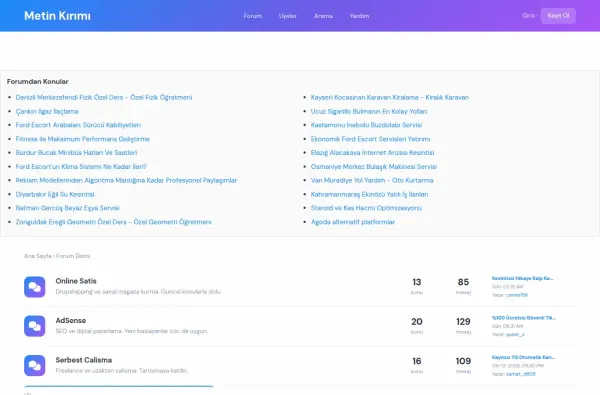Open Osmaniye Merkez Bulaşık Makinesi Servisi topic
This screenshot has width=600, height=395.
373,166
